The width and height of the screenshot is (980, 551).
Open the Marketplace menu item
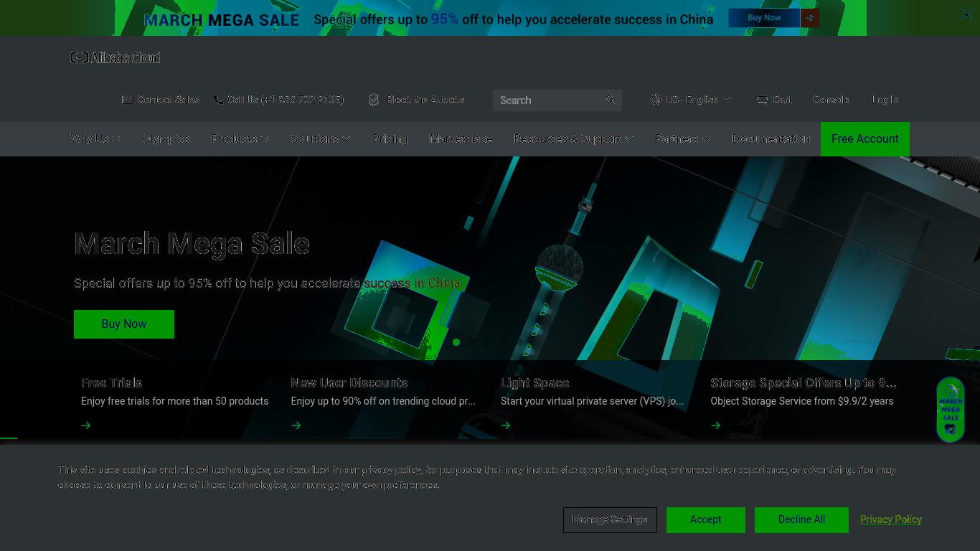461,138
